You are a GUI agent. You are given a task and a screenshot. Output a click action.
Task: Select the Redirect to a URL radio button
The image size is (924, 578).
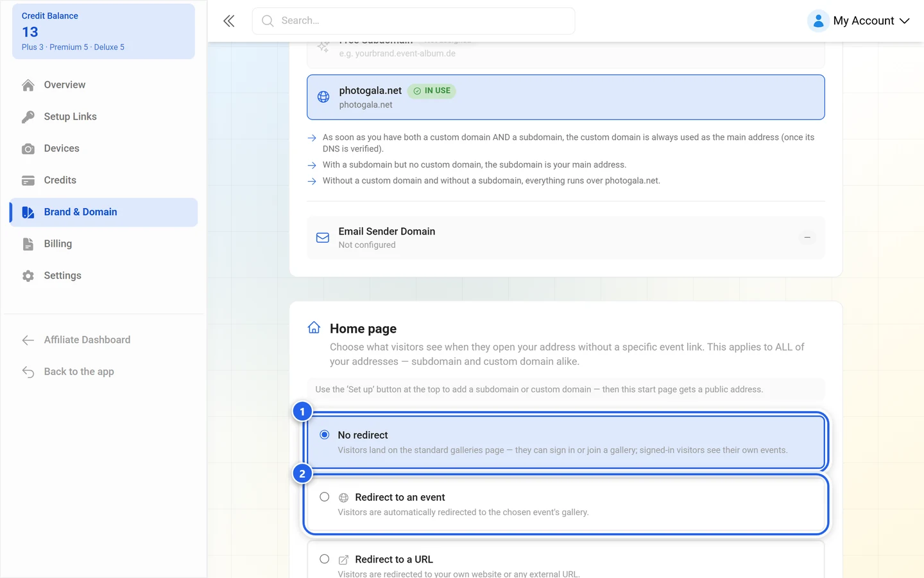coord(325,559)
